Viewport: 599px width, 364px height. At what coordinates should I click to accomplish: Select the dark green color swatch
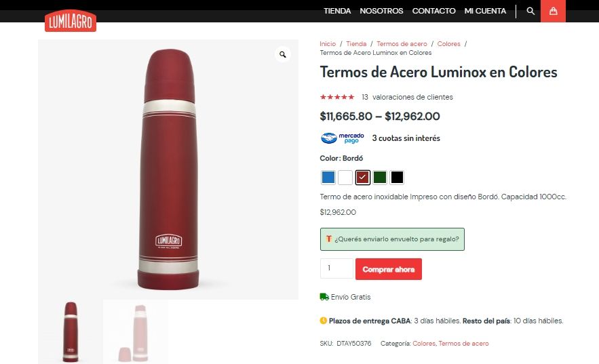point(380,178)
